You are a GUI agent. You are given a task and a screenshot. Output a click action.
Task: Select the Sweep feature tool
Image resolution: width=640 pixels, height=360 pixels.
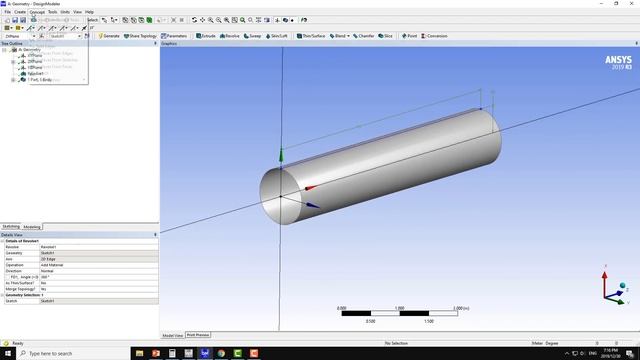click(x=252, y=36)
